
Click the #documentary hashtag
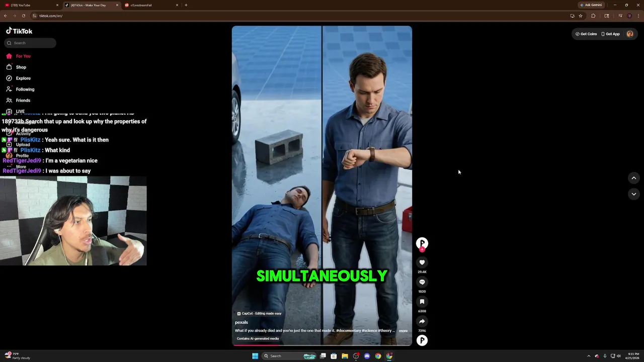349,331
